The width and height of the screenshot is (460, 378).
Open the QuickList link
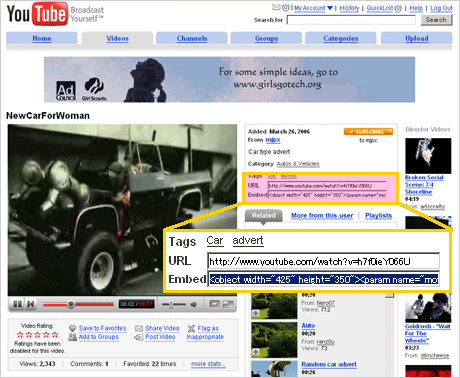(380, 8)
